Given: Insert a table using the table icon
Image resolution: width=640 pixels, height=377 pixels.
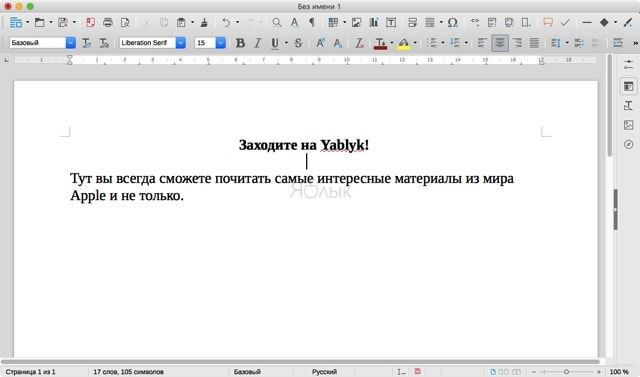Looking at the screenshot, I should pyautogui.click(x=333, y=22).
